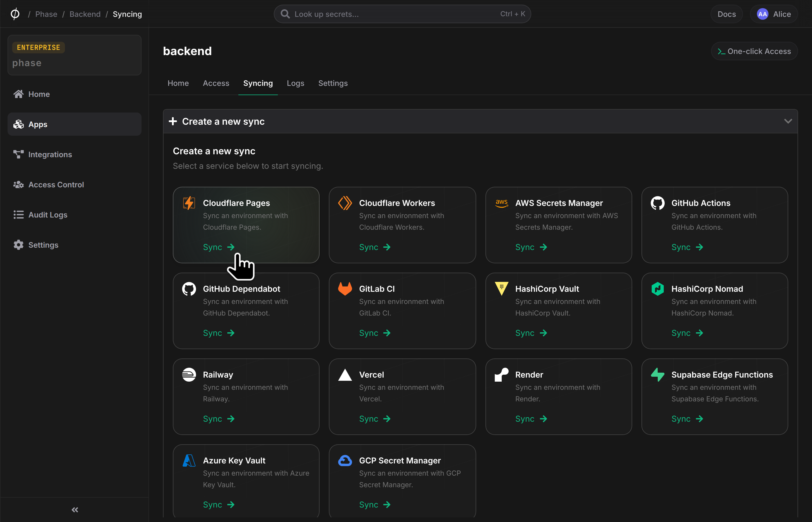Open Integrations in the sidebar
The image size is (812, 522).
coord(75,154)
